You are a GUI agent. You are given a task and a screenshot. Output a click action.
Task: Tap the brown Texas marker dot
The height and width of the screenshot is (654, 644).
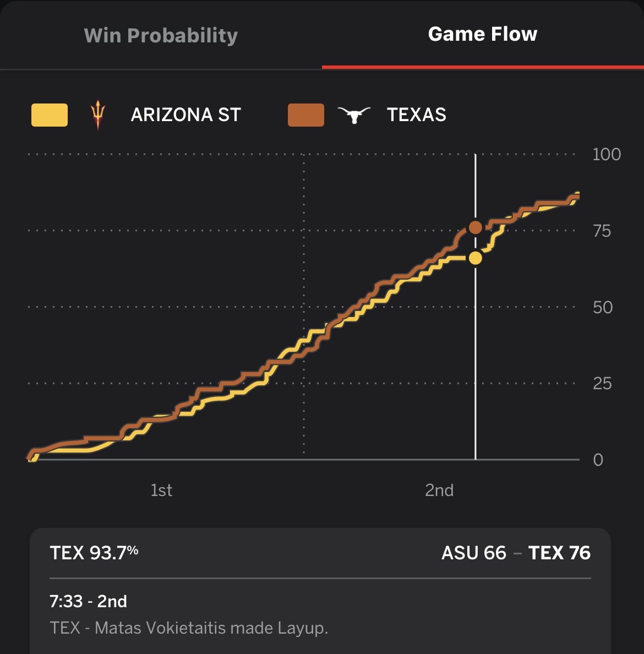[476, 227]
